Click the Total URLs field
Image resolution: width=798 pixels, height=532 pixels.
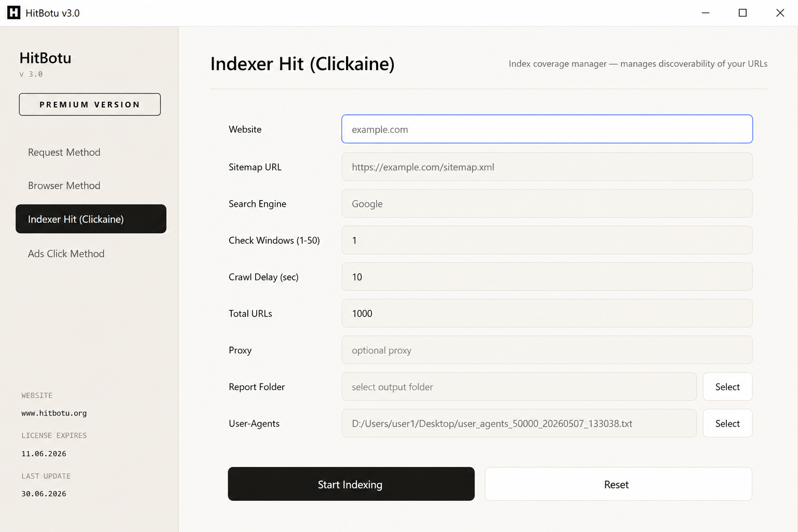coord(547,313)
